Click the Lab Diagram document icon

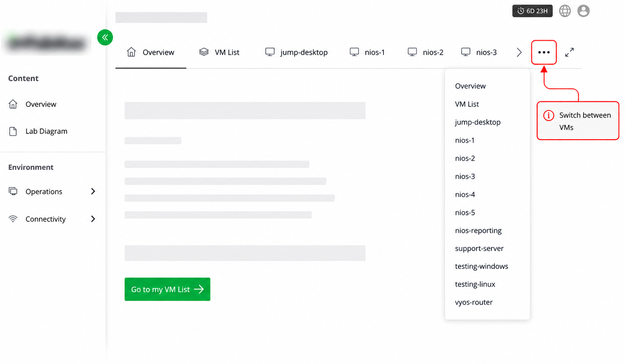tap(13, 131)
